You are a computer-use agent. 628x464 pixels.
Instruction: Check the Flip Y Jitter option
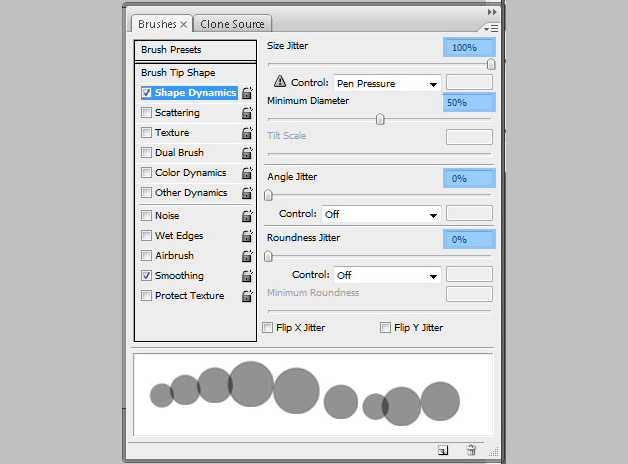pos(385,327)
